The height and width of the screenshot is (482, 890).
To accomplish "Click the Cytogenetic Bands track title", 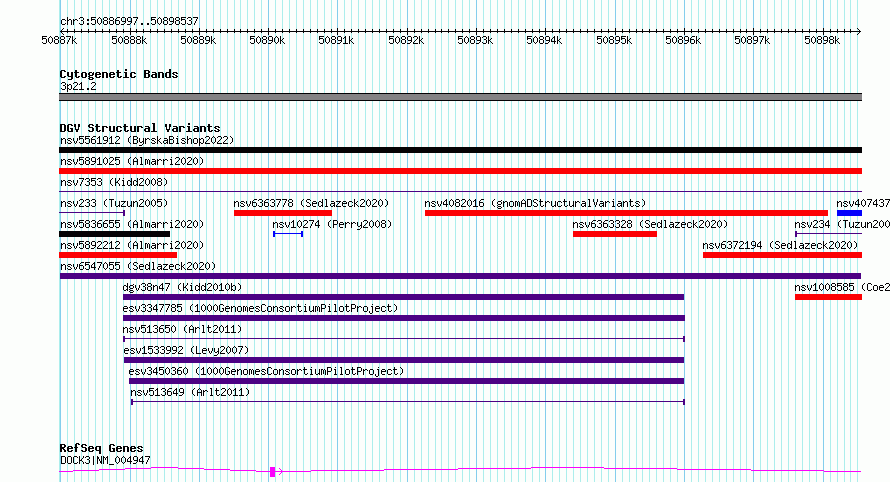I will 119,74.
